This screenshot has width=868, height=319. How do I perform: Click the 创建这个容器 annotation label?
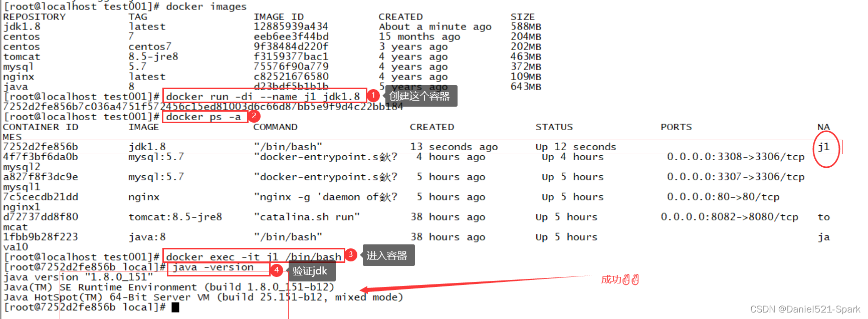click(419, 96)
